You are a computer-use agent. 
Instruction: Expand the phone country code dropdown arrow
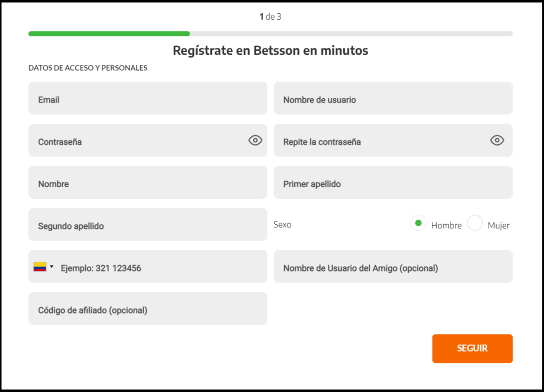click(52, 267)
